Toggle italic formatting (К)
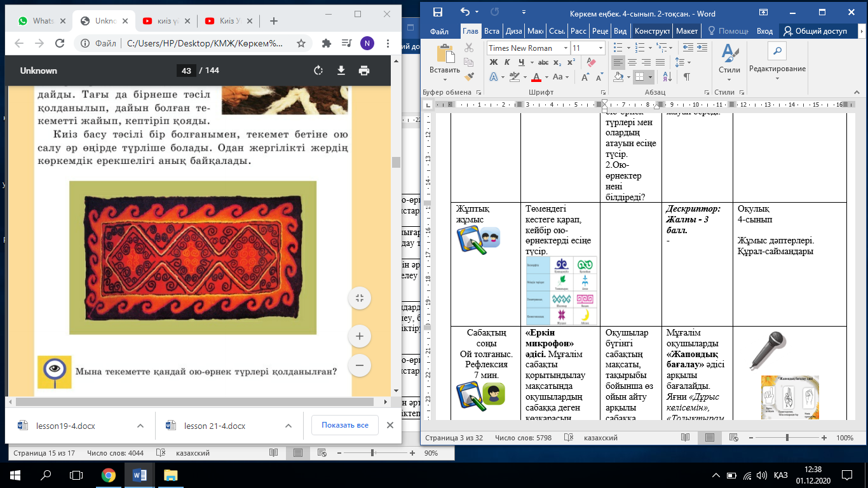The height and width of the screenshot is (488, 868). (507, 62)
